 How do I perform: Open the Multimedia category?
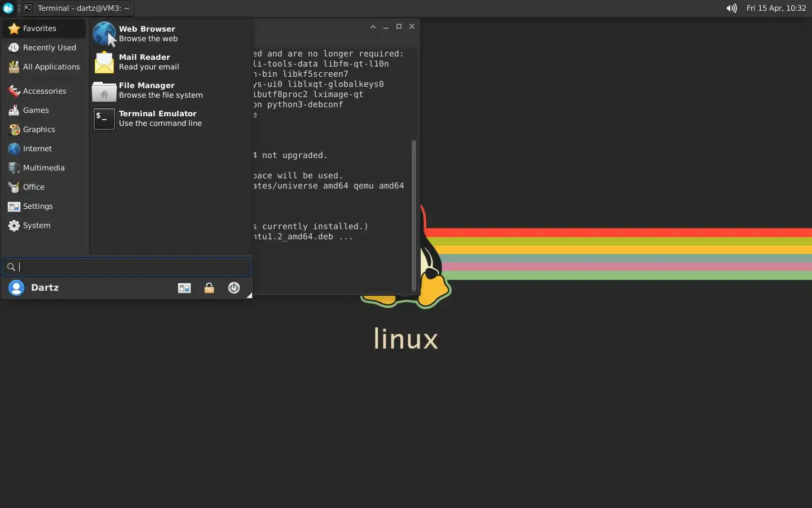[x=44, y=168]
